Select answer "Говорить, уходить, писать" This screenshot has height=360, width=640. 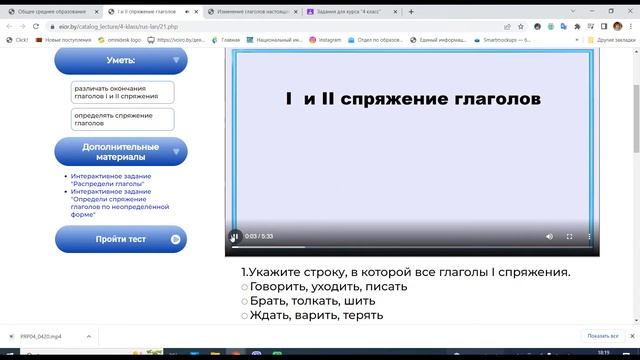pos(244,287)
